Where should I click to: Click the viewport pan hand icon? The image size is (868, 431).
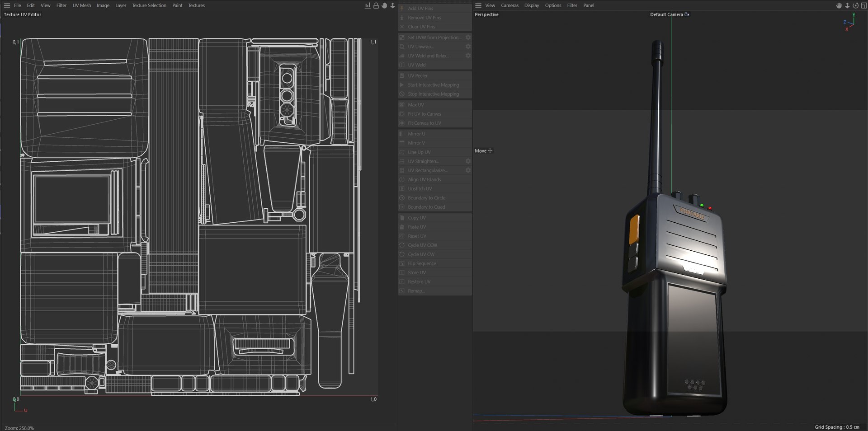pyautogui.click(x=839, y=5)
